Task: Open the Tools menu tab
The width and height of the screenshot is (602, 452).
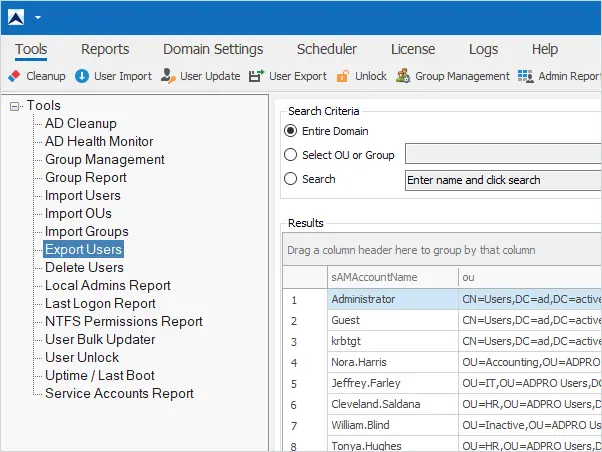Action: pyautogui.click(x=31, y=49)
